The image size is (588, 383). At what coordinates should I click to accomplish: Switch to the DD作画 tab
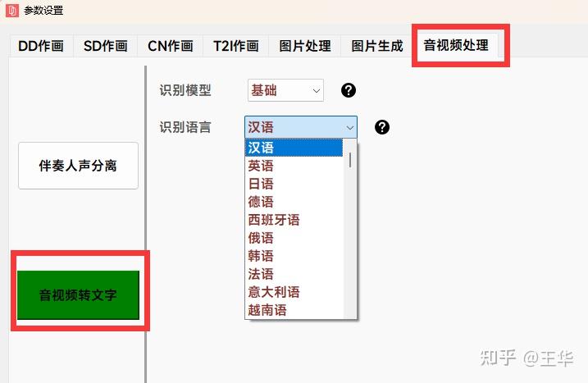point(41,46)
